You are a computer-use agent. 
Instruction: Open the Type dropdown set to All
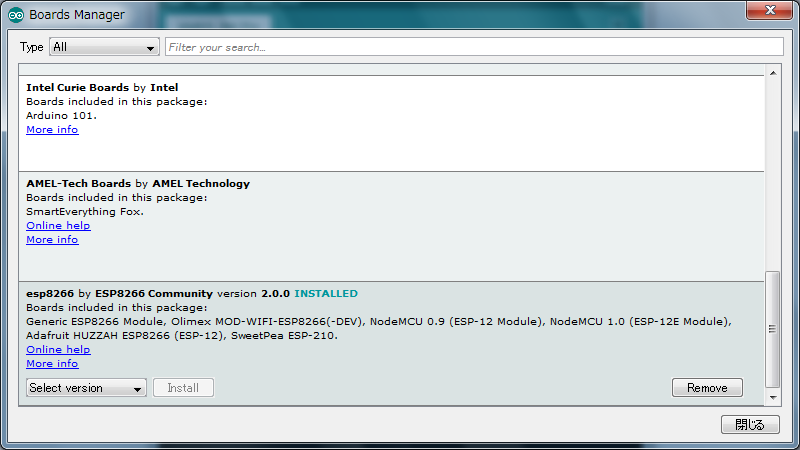click(x=104, y=47)
